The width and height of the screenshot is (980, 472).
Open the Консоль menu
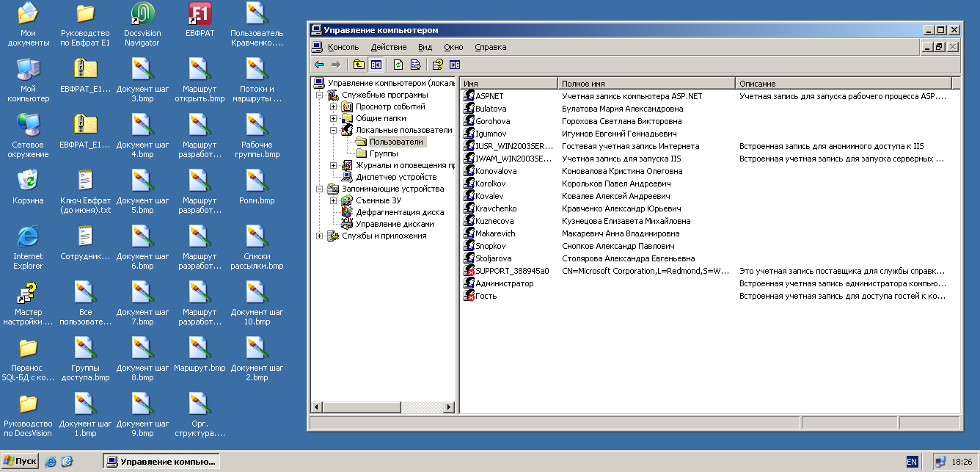343,47
